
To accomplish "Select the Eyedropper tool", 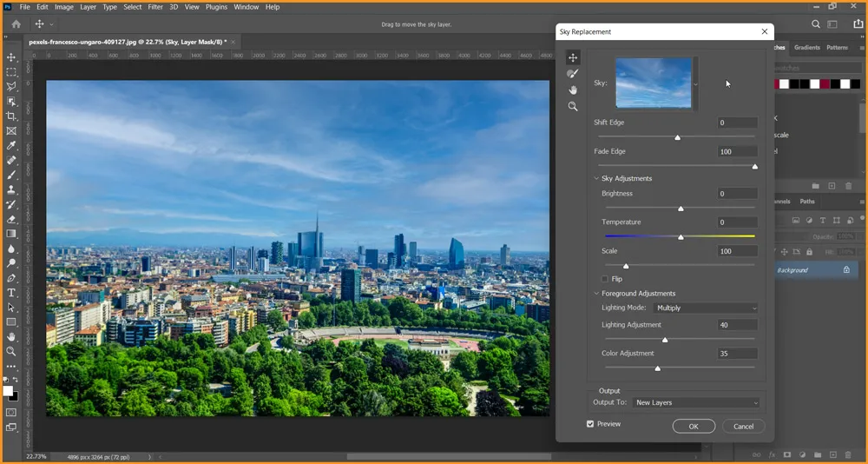I will (x=11, y=145).
